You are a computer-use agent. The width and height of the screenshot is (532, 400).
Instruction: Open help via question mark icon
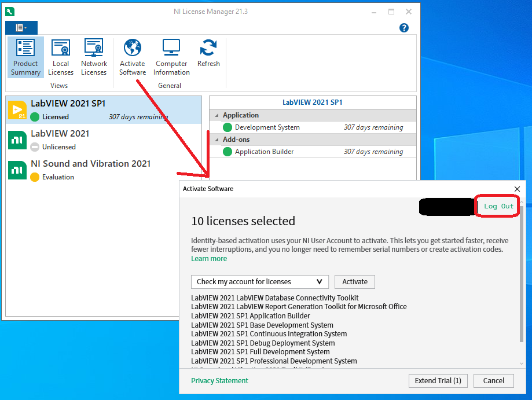pos(403,28)
